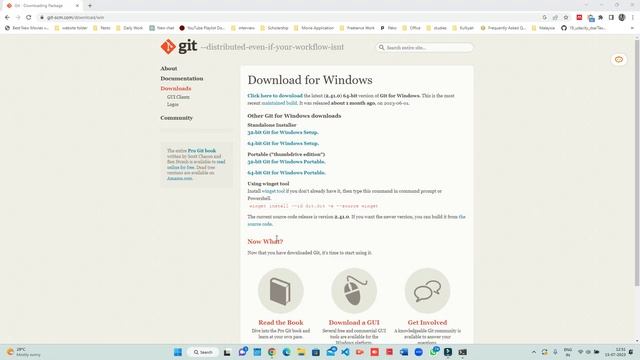Close the Git Downloading Package tab
640x360 pixels.
click(78, 6)
